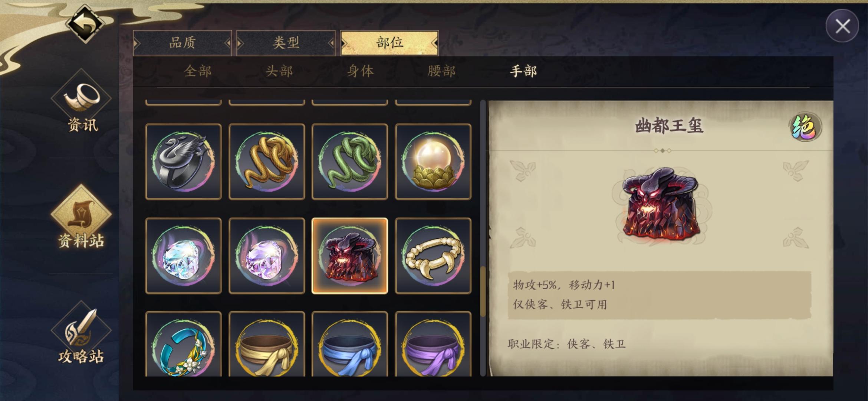Switch to the 类型 filter tab
The height and width of the screenshot is (401, 868).
coord(286,43)
